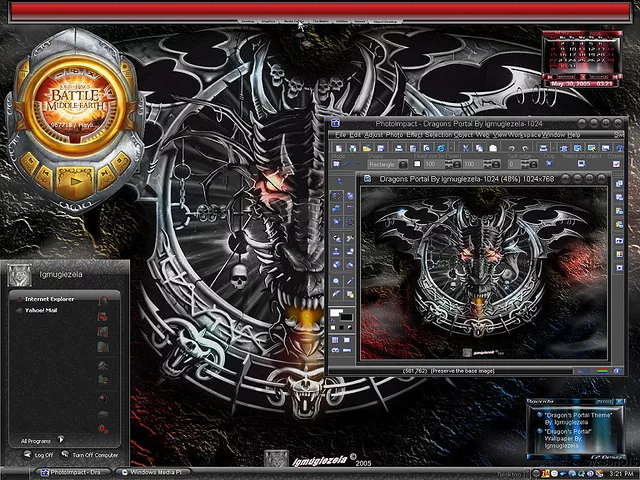Select the Pick tool arrow in tool panel
Screen dimensions: 640x480
(x=339, y=181)
